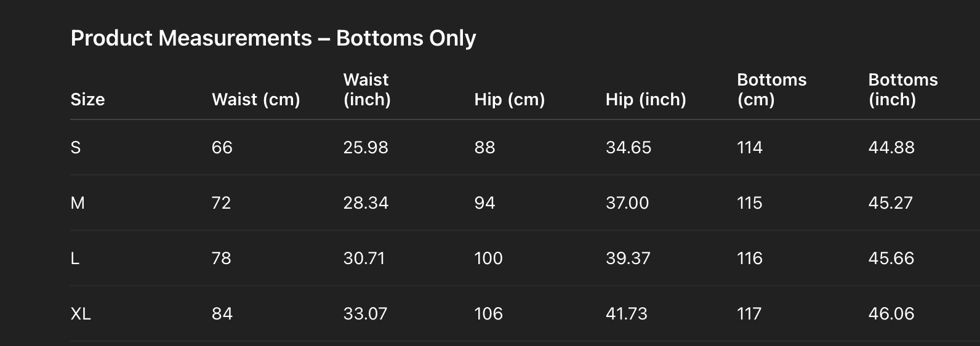Click the S size row label
The width and height of the screenshot is (980, 346).
click(x=76, y=148)
